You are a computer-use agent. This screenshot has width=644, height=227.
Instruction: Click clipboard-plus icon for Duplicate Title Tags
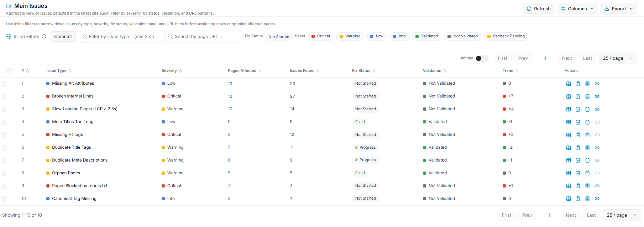point(578,148)
